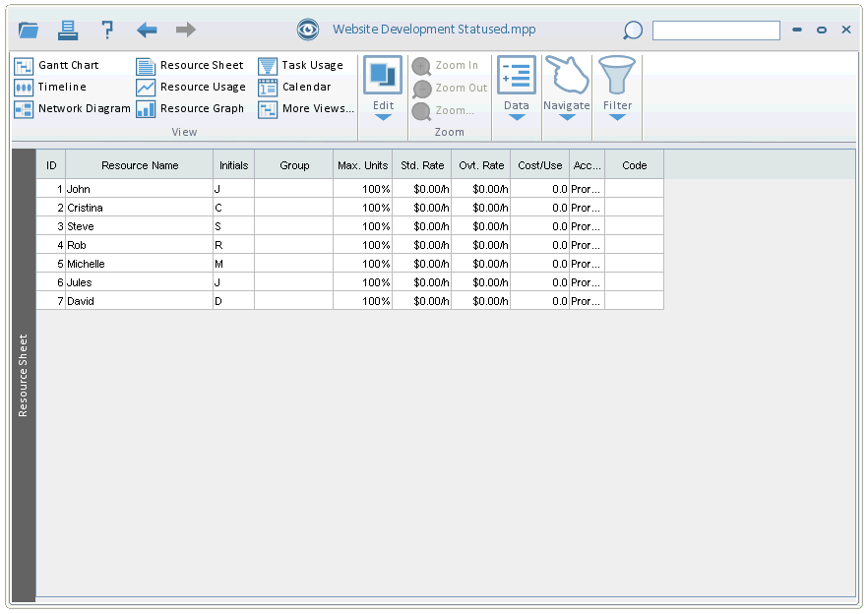Open the Navigate dropdown
This screenshot has height=614, width=868.
[x=567, y=116]
